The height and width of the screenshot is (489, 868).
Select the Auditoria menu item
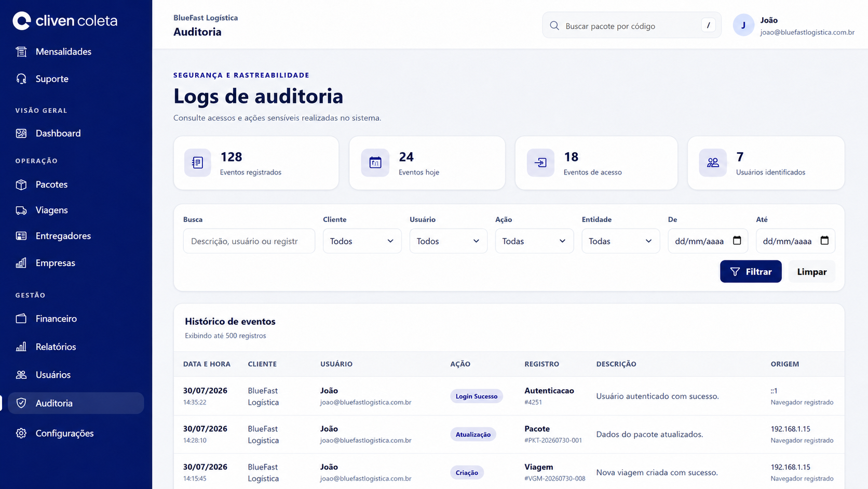(x=76, y=403)
